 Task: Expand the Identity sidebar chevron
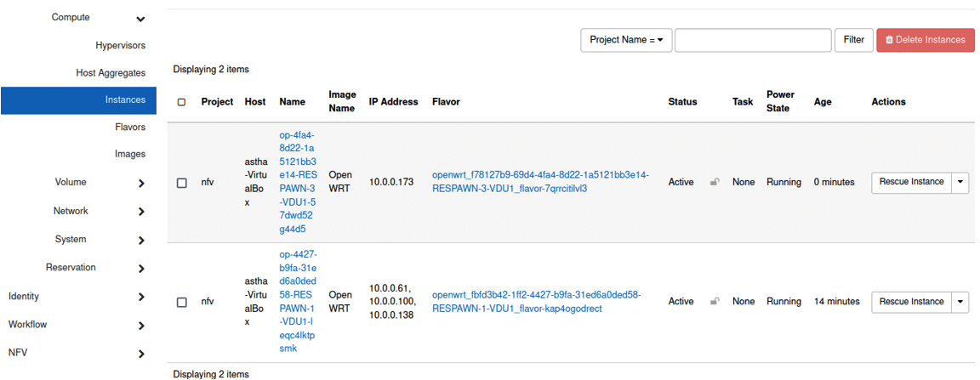tap(141, 297)
